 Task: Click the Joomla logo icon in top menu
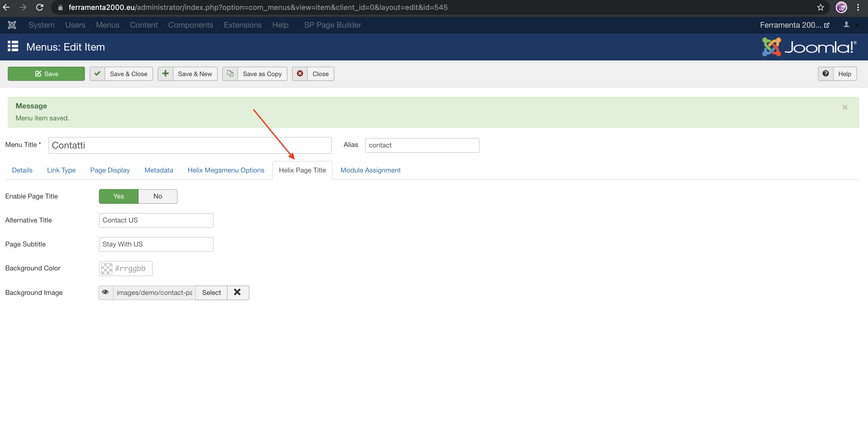point(12,25)
